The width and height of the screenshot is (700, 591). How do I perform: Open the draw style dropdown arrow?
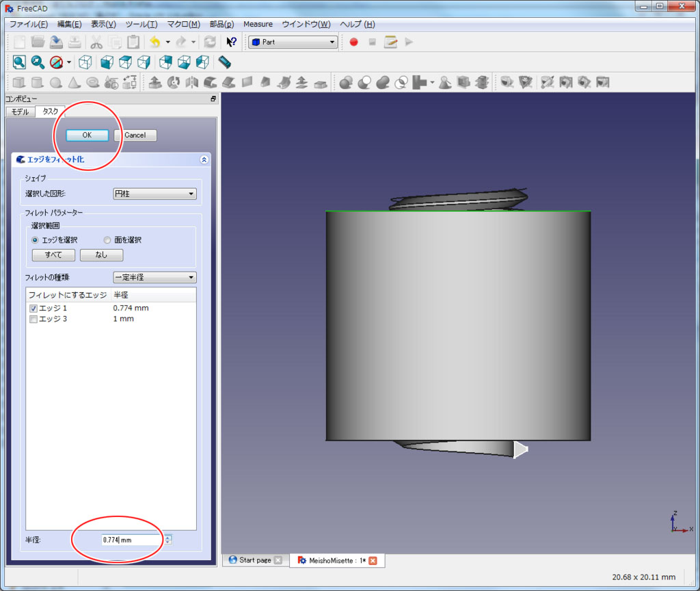tap(69, 62)
